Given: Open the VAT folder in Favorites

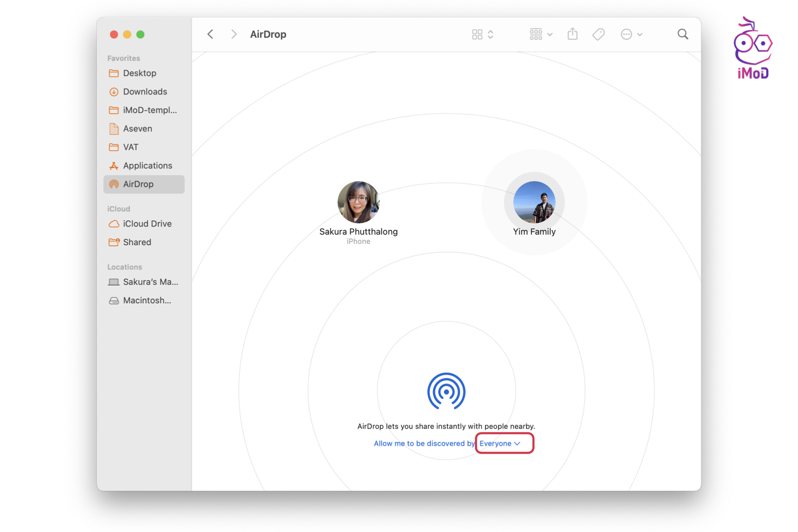Looking at the screenshot, I should [130, 147].
